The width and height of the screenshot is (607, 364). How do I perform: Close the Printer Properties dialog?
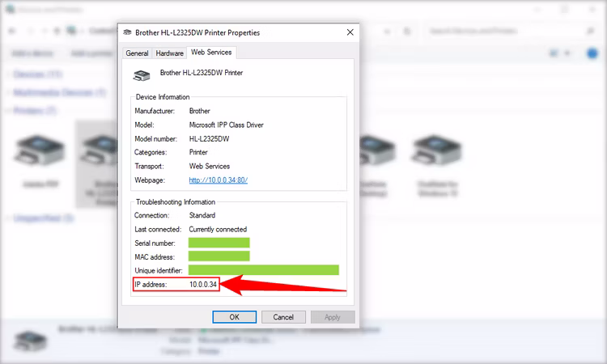coord(350,32)
